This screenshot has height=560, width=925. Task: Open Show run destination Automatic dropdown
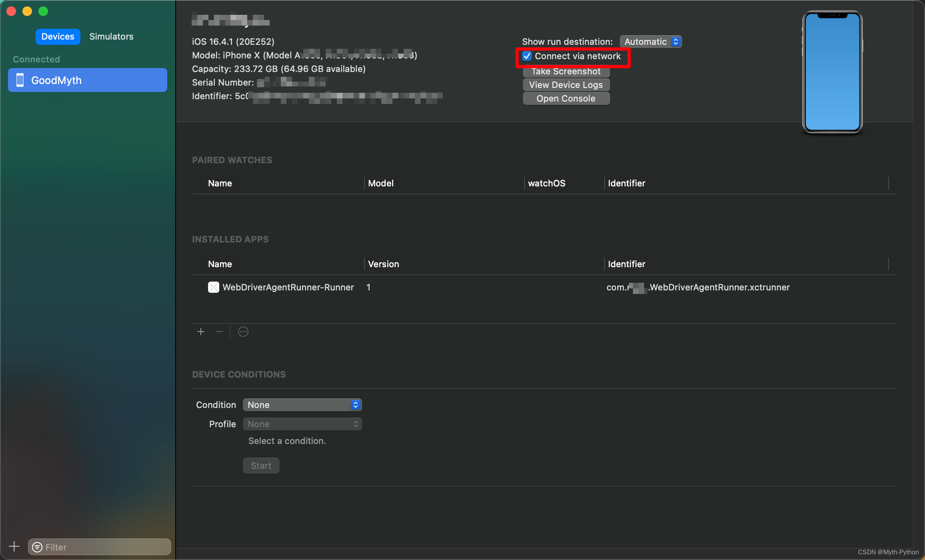[651, 42]
